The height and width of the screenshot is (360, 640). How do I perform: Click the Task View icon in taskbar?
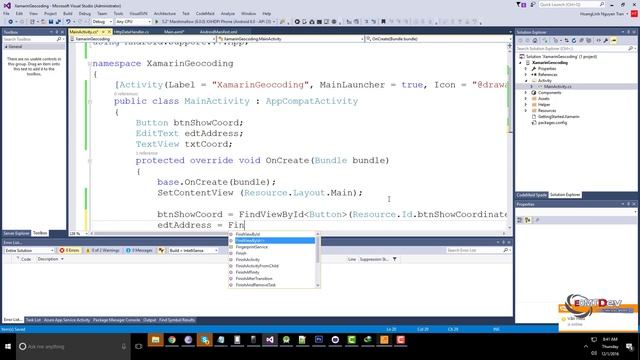tap(139, 347)
